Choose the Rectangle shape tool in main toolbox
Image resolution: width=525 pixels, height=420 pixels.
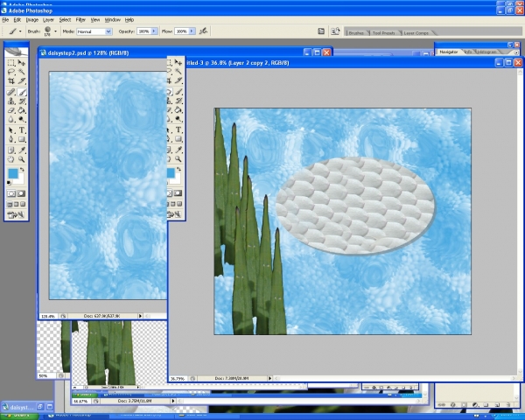coord(21,139)
